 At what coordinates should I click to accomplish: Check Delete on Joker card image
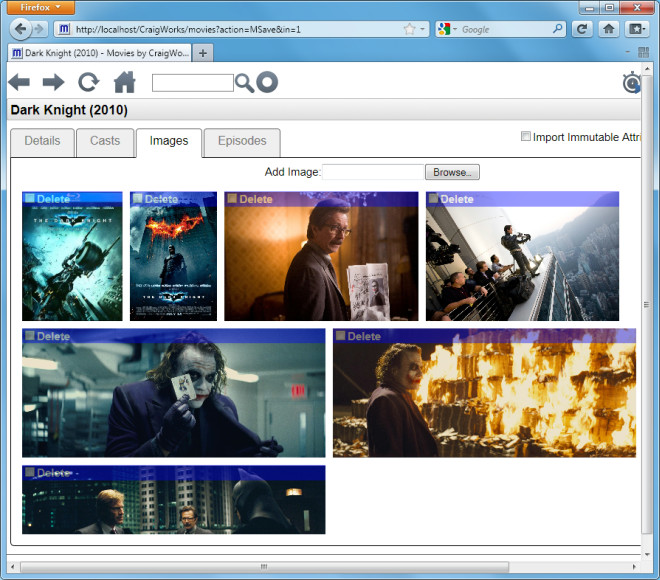pos(29,335)
